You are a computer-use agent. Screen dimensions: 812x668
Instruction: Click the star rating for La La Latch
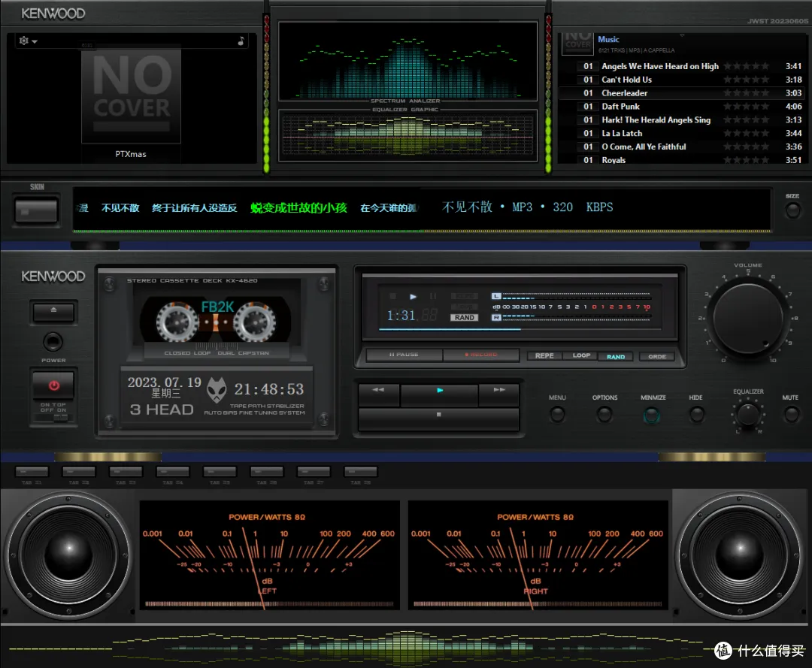point(747,134)
